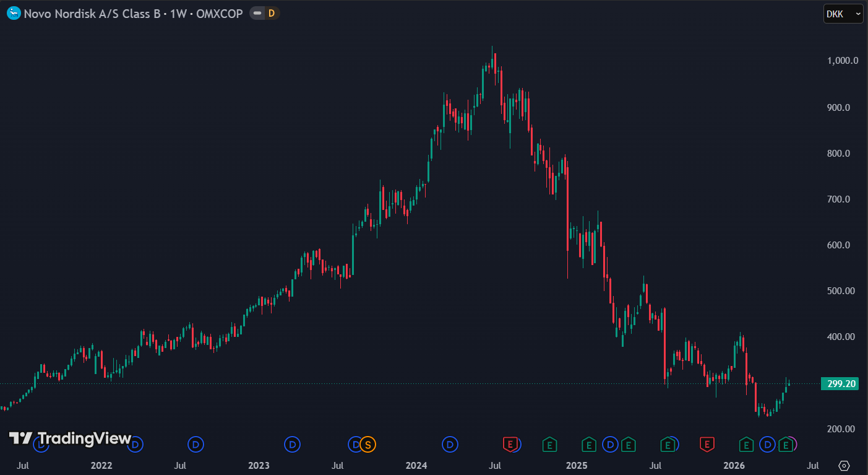This screenshot has height=475, width=868.
Task: Open the dividend marker from early 2024
Action: pos(450,444)
